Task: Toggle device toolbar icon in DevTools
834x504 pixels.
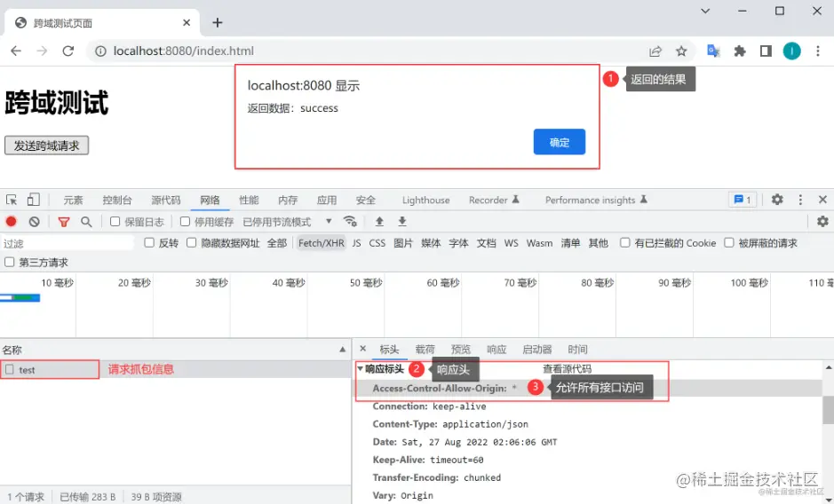Action: click(33, 200)
